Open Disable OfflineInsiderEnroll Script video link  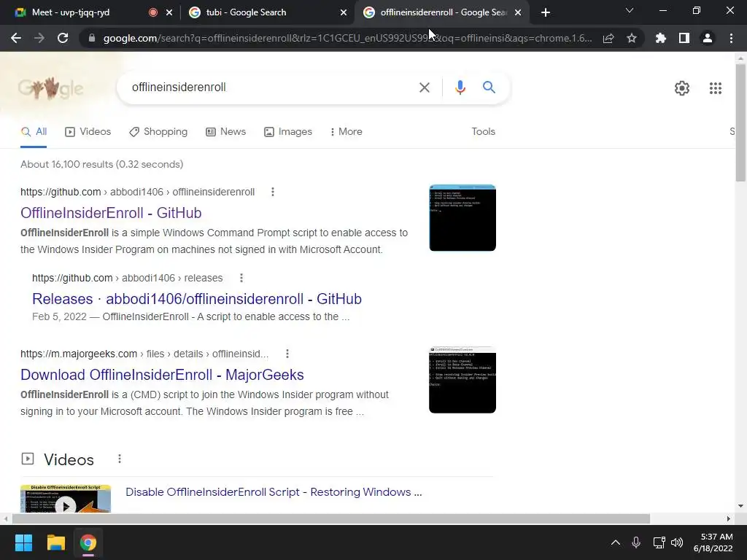(x=274, y=492)
